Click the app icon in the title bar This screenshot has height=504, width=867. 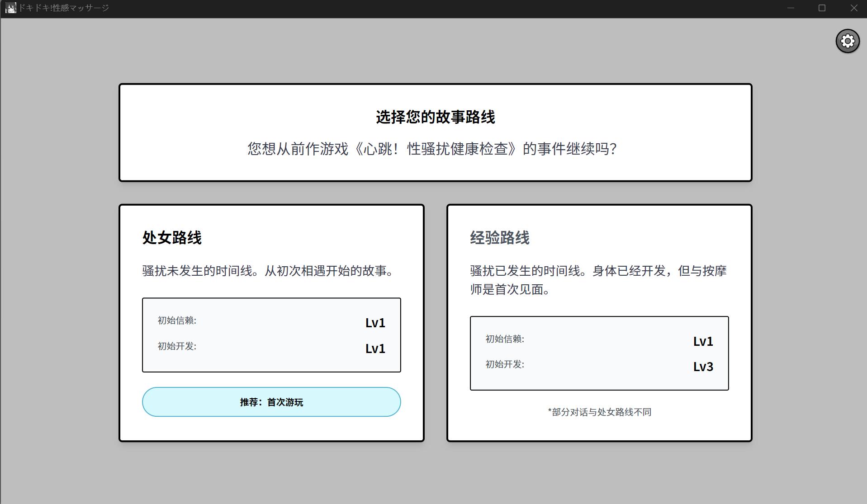[10, 8]
